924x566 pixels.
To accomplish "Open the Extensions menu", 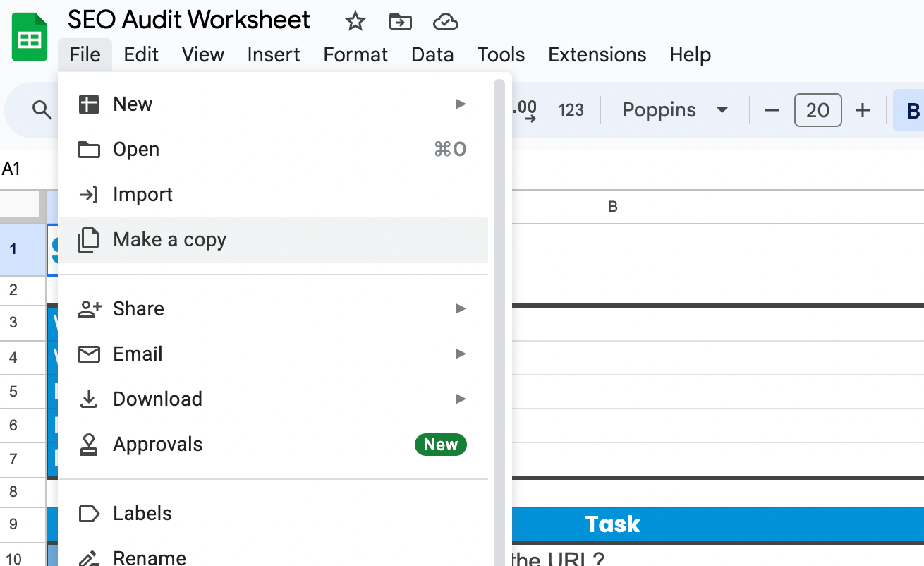I will pos(597,55).
